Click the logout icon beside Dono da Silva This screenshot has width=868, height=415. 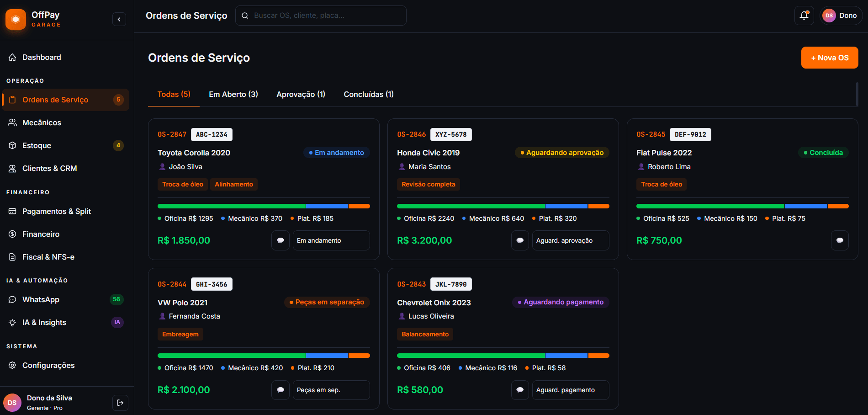pos(120,403)
